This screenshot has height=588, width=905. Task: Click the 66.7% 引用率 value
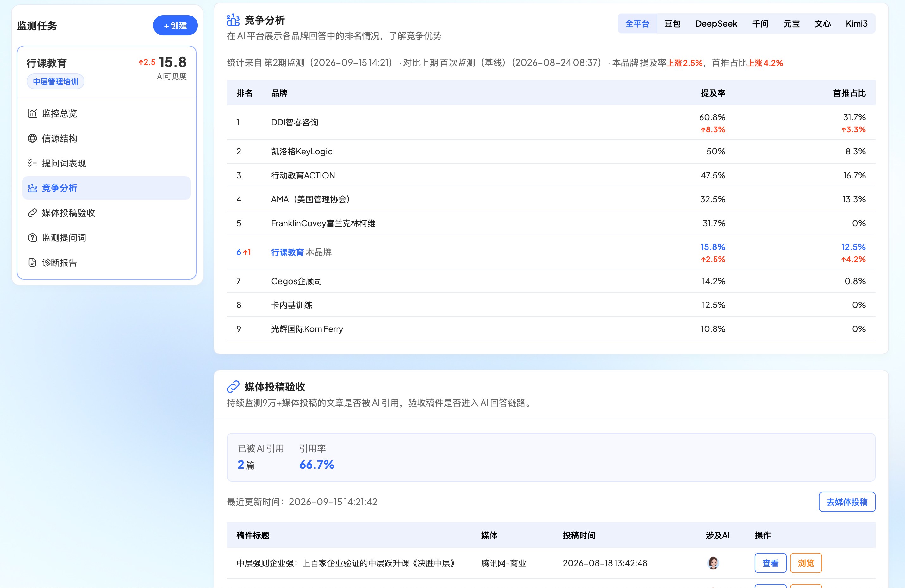pyautogui.click(x=316, y=464)
